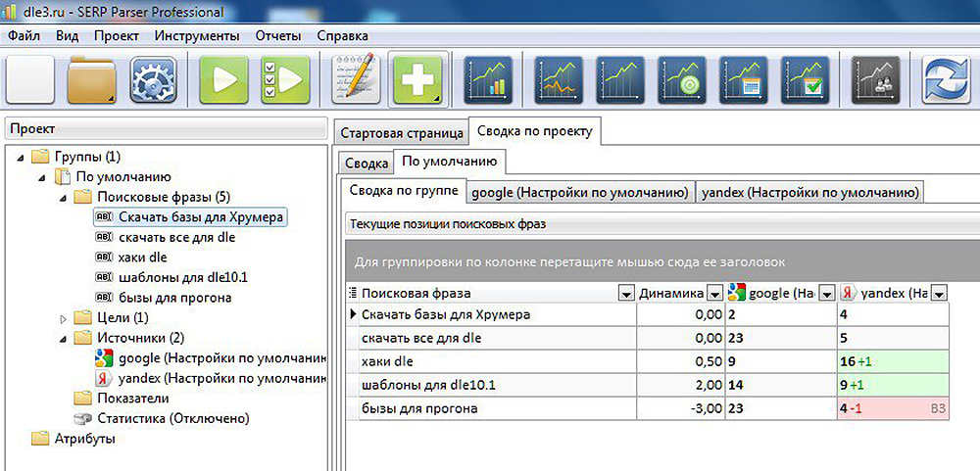
Task: Select the Атрибуты folder in the tree
Action: coord(74,438)
